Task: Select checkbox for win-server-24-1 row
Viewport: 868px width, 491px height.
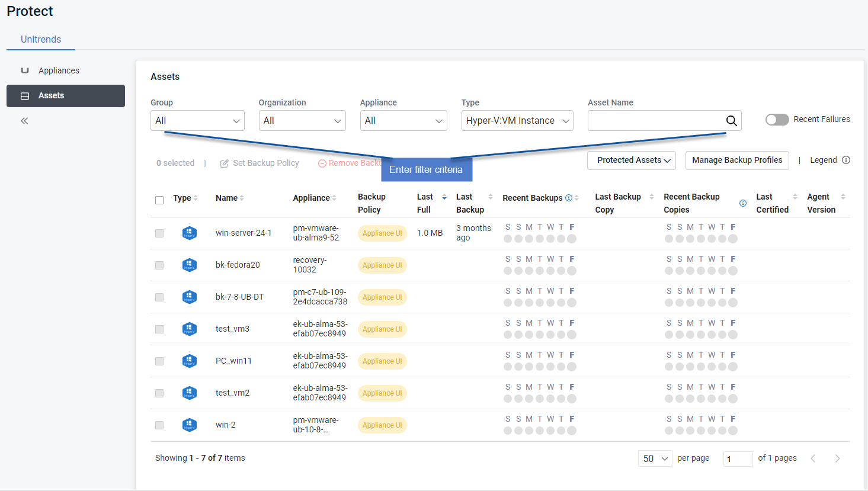Action: point(159,233)
